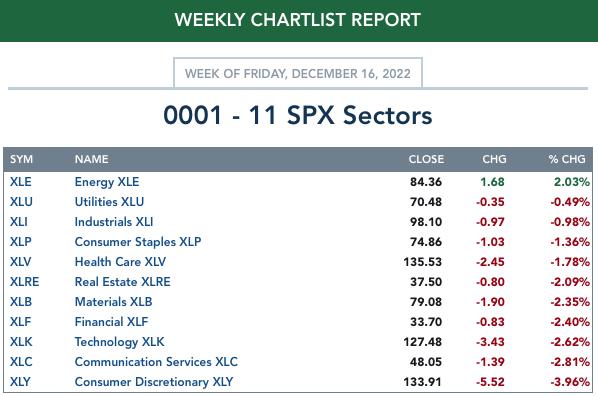Click Consumer Discretionary XLY link
The width and height of the screenshot is (598, 396).
(x=154, y=382)
